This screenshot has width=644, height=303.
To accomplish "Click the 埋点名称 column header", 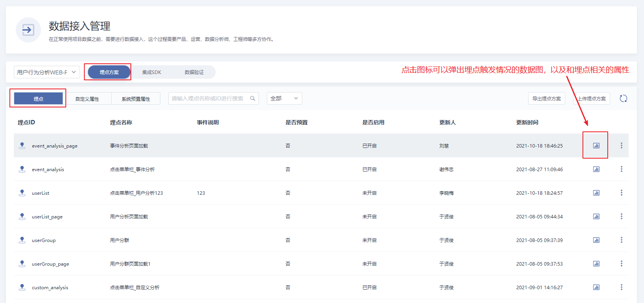I will [121, 122].
